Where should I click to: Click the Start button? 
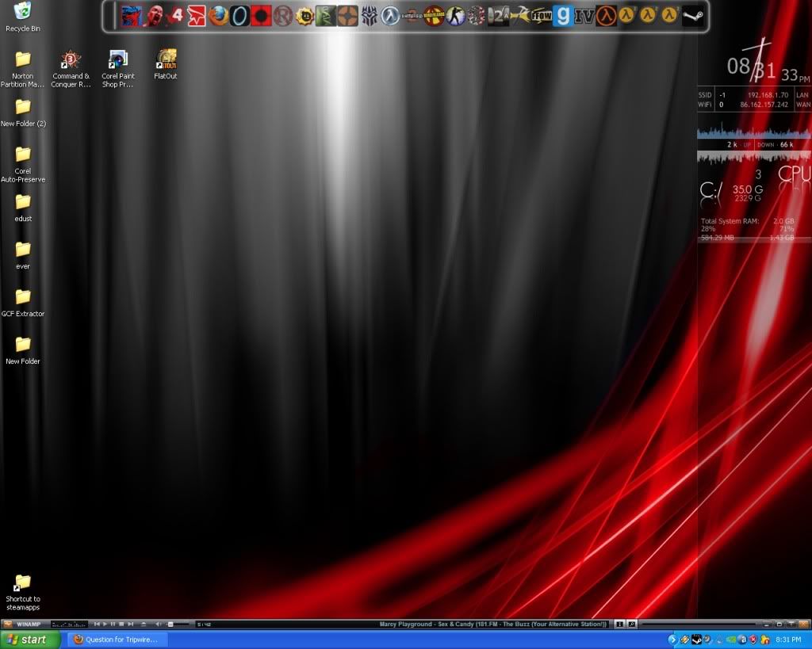(x=30, y=639)
